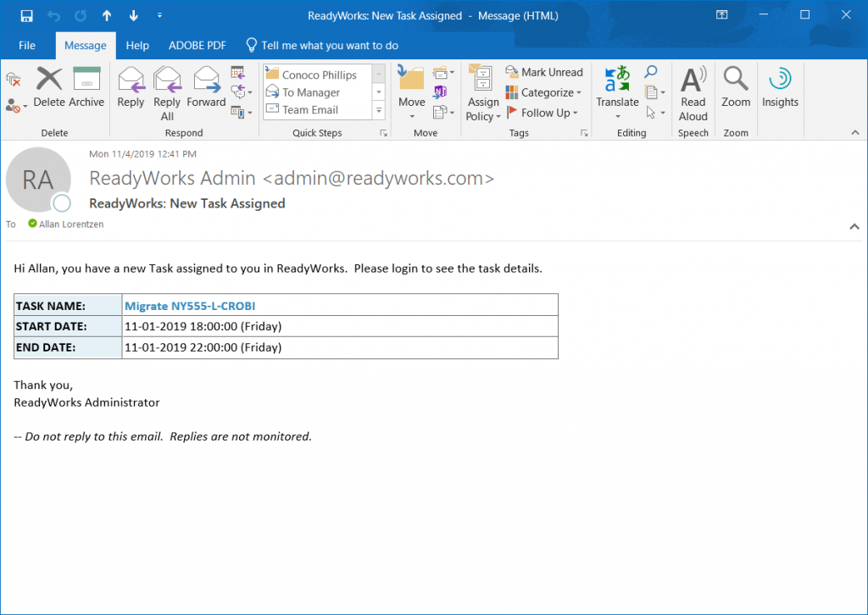Select the Reply All icon

(167, 89)
